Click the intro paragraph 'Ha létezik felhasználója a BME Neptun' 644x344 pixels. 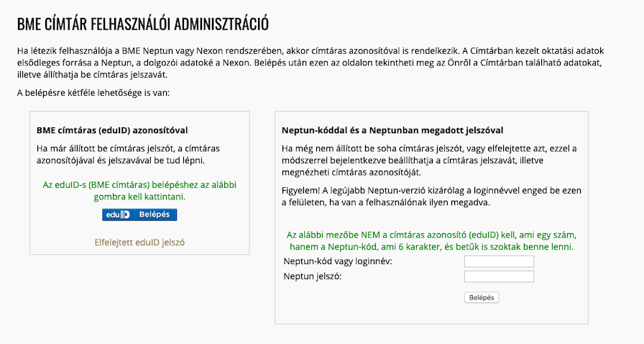[310, 63]
